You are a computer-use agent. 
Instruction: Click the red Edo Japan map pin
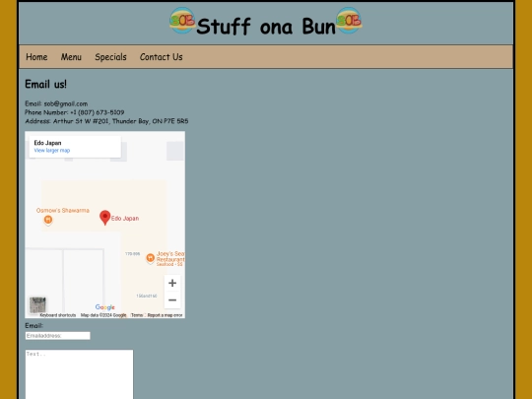[x=105, y=218]
